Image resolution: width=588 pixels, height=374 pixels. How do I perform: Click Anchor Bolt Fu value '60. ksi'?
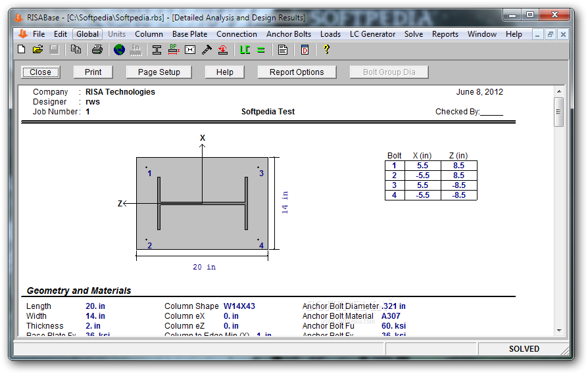pyautogui.click(x=393, y=325)
